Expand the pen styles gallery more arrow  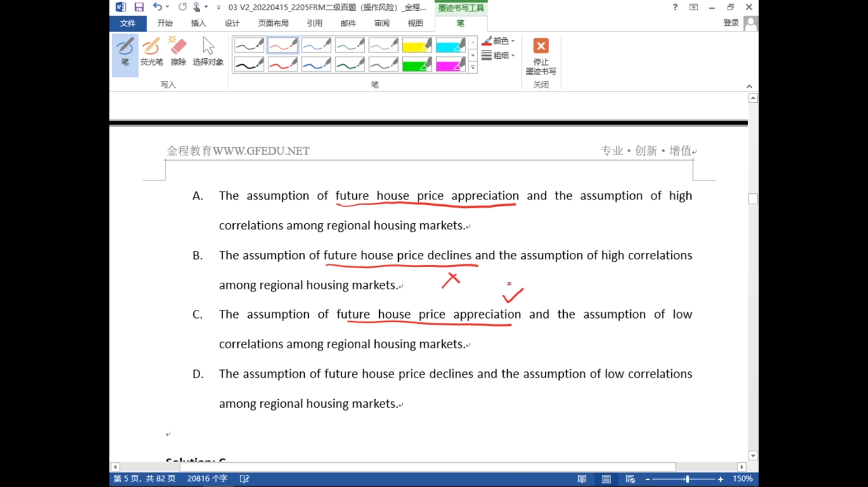click(473, 68)
